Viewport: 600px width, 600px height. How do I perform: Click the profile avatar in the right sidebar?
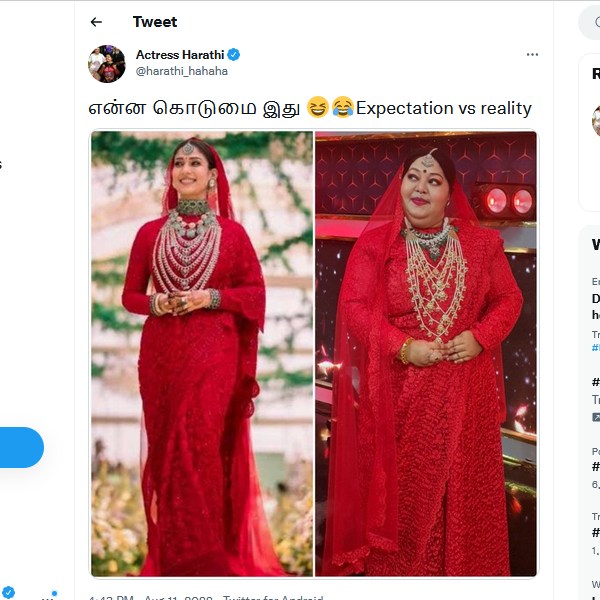point(596,120)
